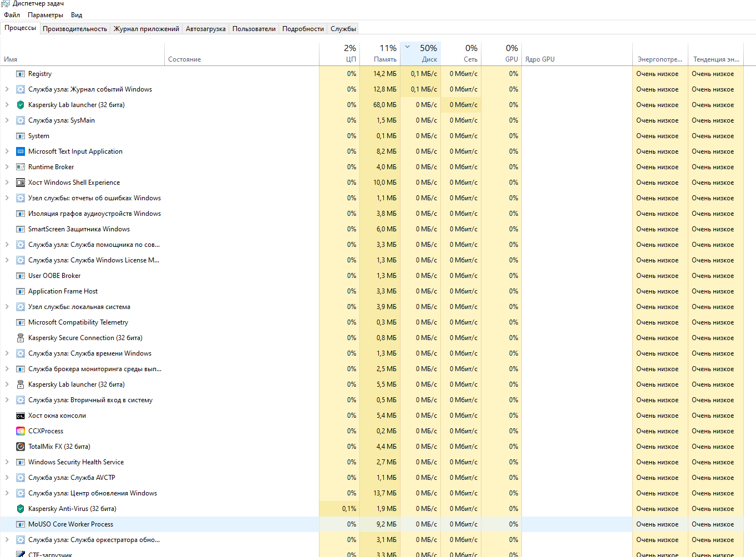Select the User OOBE Broker icon
The width and height of the screenshot is (756, 557).
tap(21, 276)
